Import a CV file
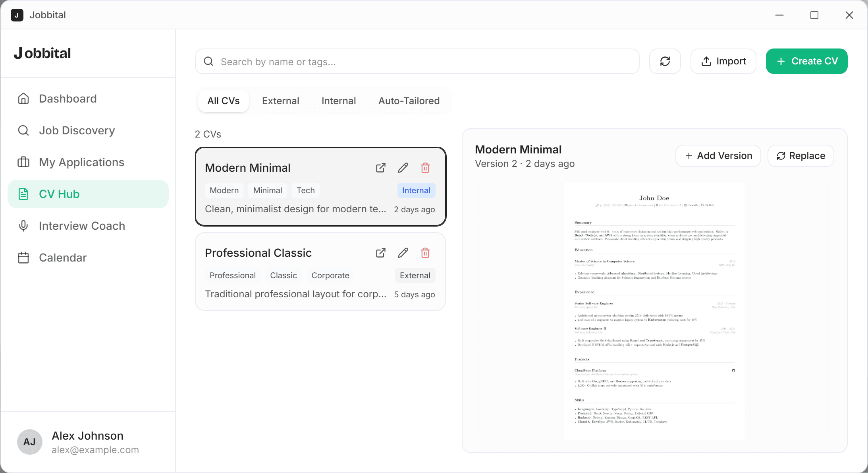The height and width of the screenshot is (473, 868). click(723, 61)
